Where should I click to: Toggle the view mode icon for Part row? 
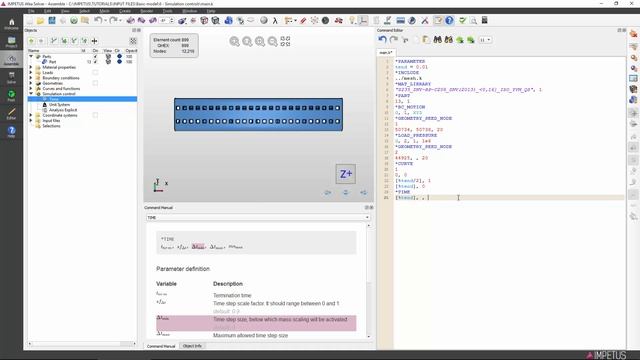click(108, 62)
